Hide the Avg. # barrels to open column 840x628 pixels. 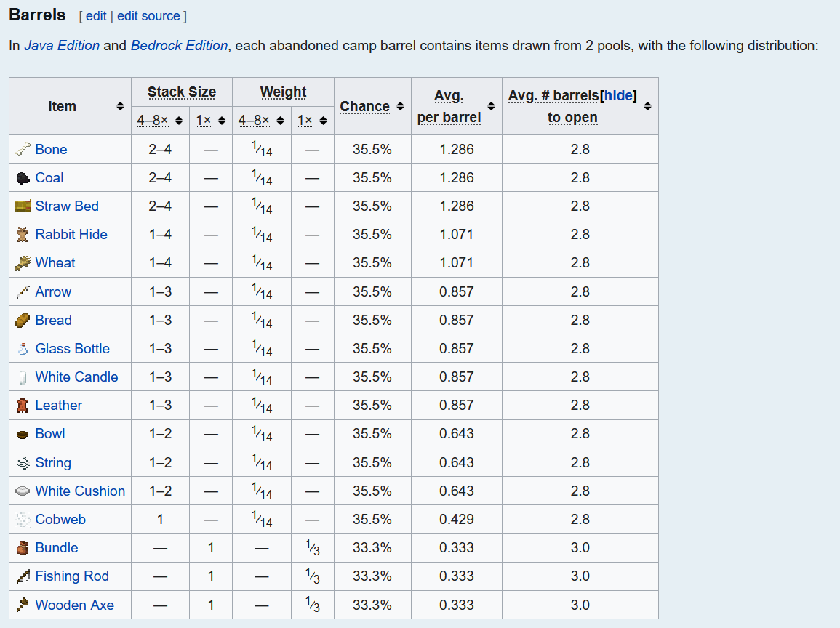click(x=617, y=95)
